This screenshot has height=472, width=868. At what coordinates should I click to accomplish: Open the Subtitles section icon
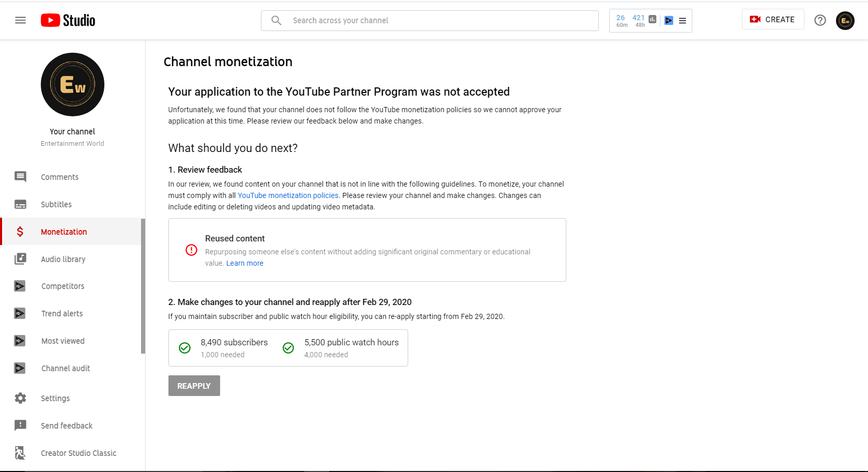click(x=21, y=204)
